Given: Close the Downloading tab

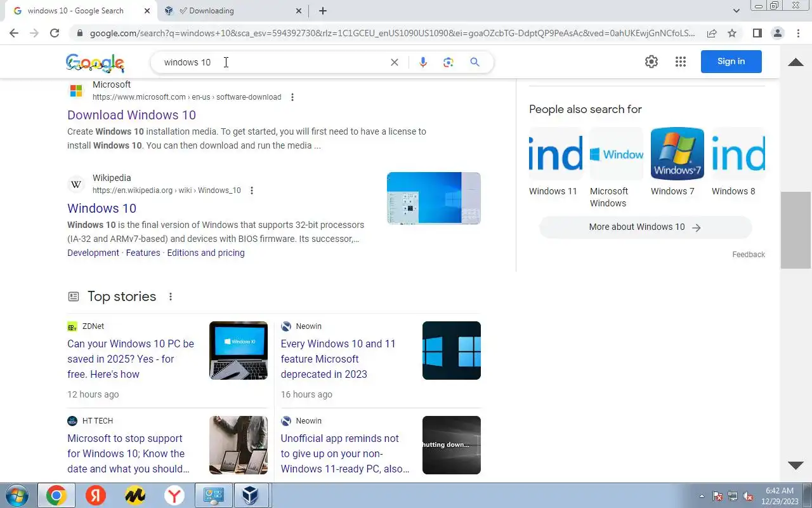Looking at the screenshot, I should pos(299,11).
